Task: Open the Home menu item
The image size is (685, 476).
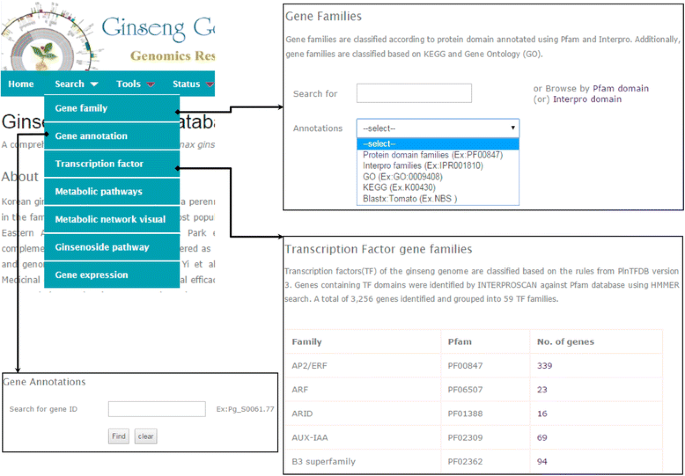Action: (x=21, y=84)
